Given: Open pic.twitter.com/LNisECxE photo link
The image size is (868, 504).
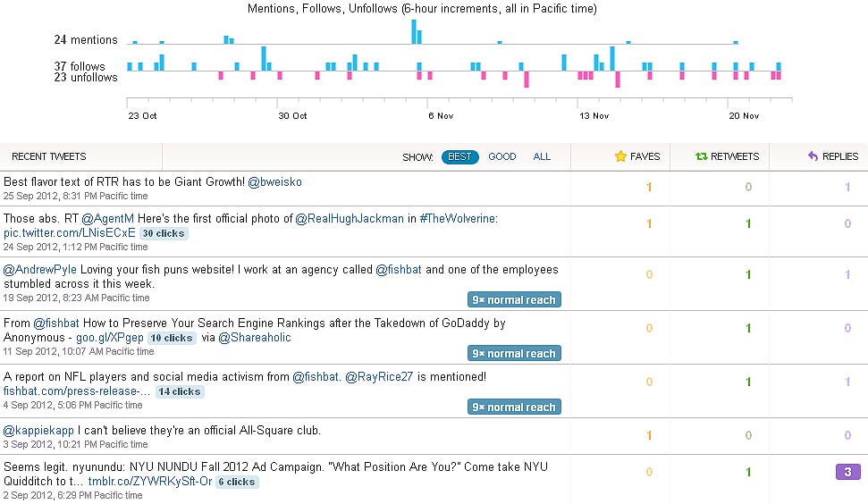Looking at the screenshot, I should tap(70, 233).
